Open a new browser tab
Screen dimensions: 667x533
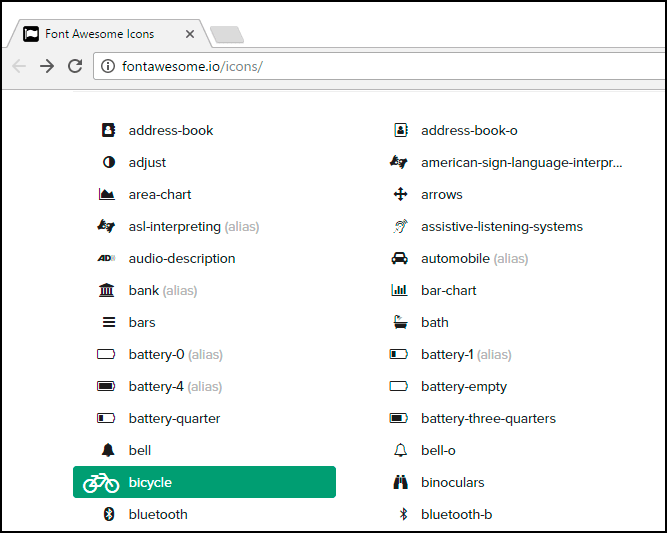point(227,34)
